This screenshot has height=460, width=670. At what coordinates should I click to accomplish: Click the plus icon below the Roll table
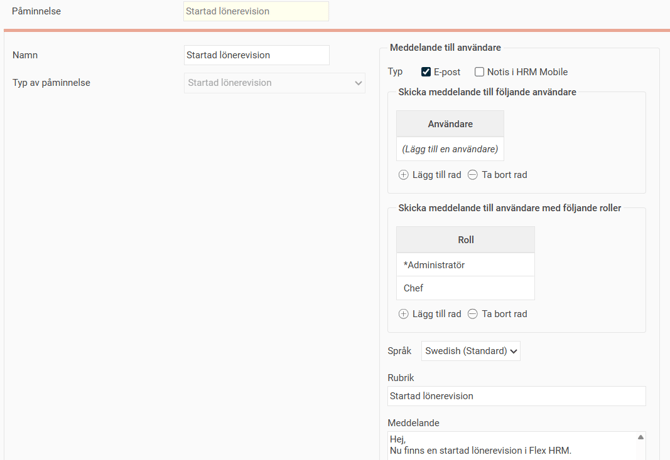(x=404, y=314)
